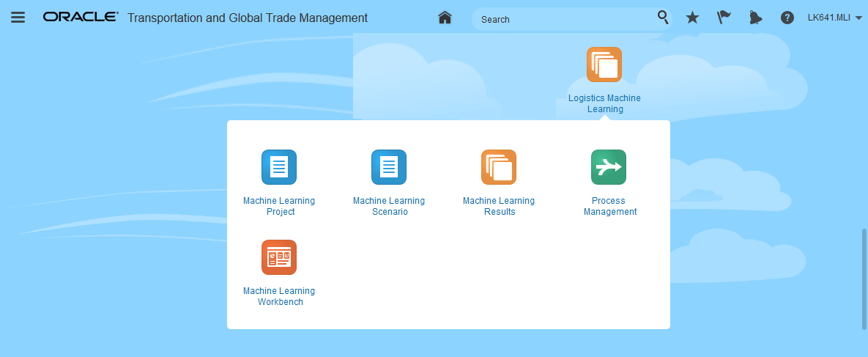This screenshot has width=868, height=357.
Task: Open Machine Learning Results icon
Action: coord(499,167)
